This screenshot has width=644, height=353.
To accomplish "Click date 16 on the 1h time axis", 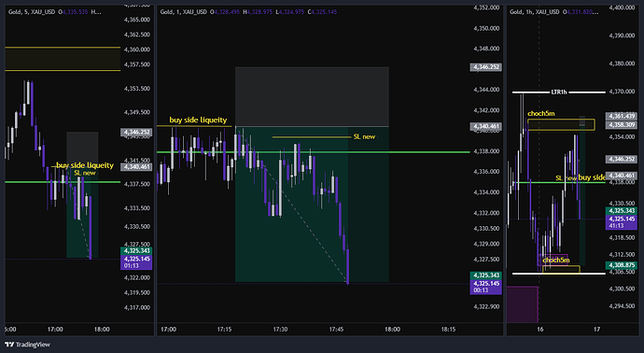I will pos(539,329).
